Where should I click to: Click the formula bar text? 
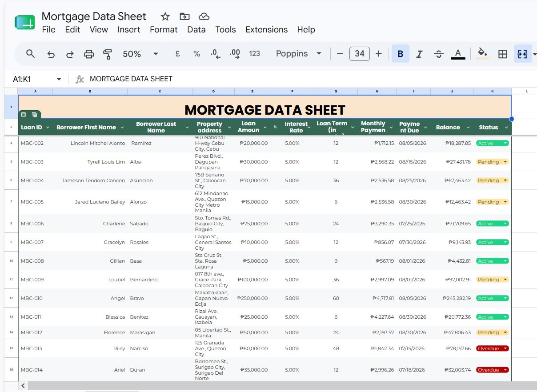click(131, 79)
